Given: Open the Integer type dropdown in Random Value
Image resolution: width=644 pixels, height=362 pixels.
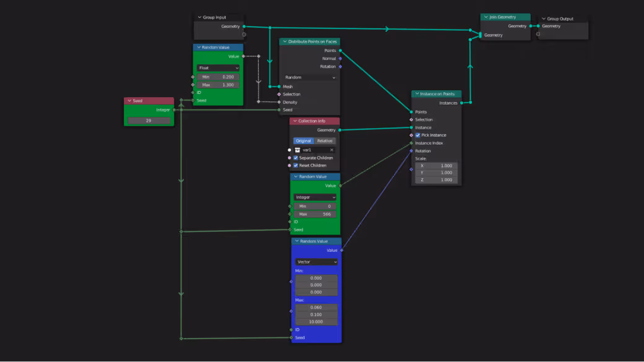Looking at the screenshot, I should [315, 197].
